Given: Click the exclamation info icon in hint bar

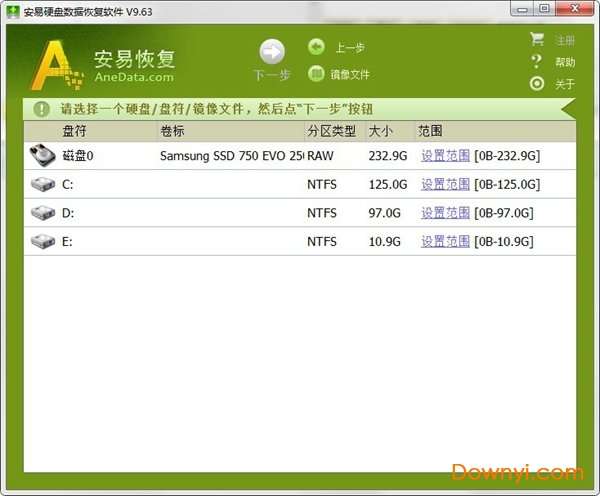Looking at the screenshot, I should point(41,109).
